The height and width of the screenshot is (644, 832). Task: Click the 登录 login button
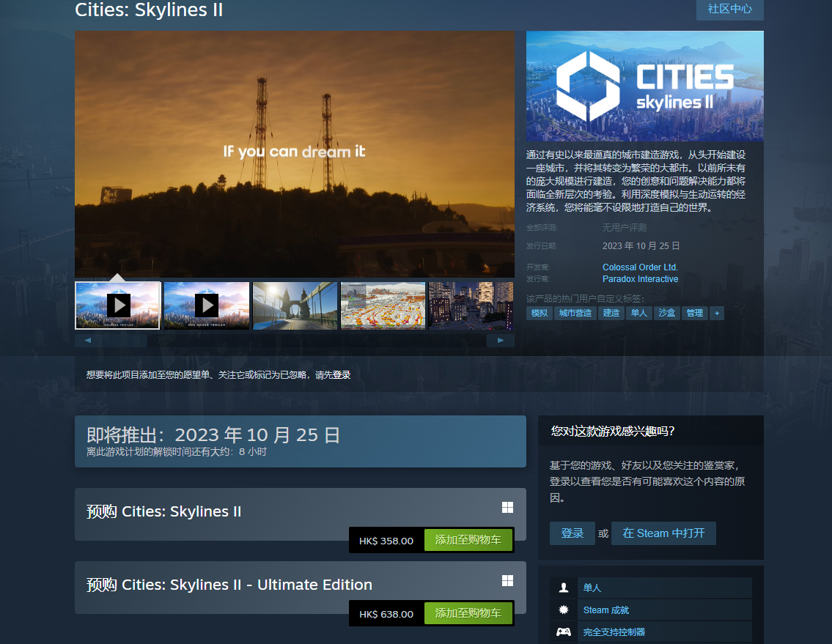click(x=572, y=533)
